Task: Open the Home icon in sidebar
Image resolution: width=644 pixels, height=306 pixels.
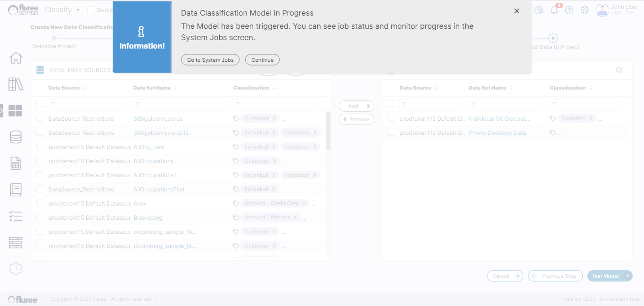Action: click(16, 58)
